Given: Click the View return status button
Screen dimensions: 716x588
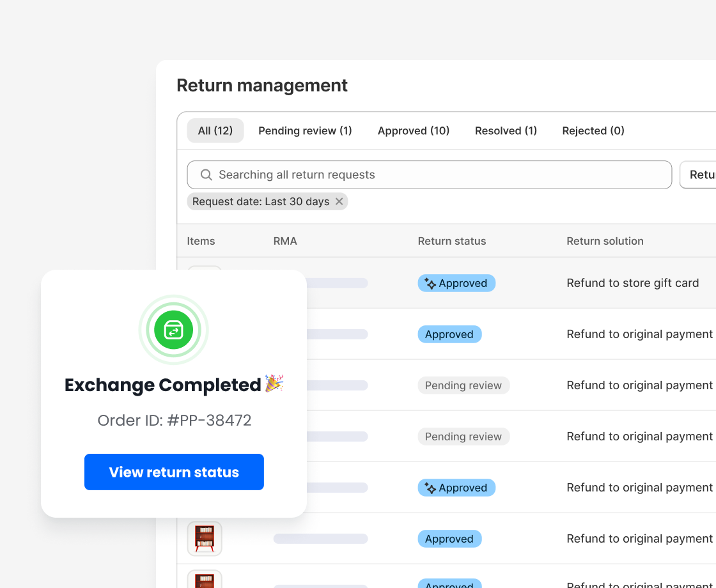Looking at the screenshot, I should (174, 472).
